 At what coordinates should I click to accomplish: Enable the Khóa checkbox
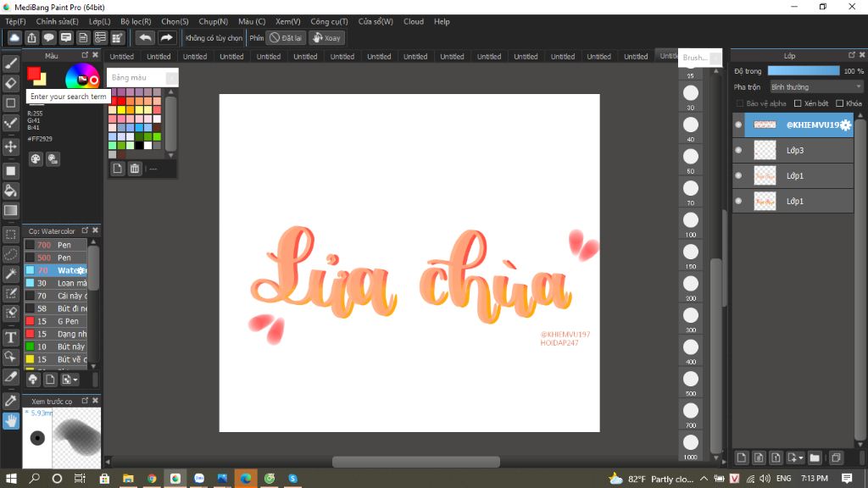click(840, 103)
